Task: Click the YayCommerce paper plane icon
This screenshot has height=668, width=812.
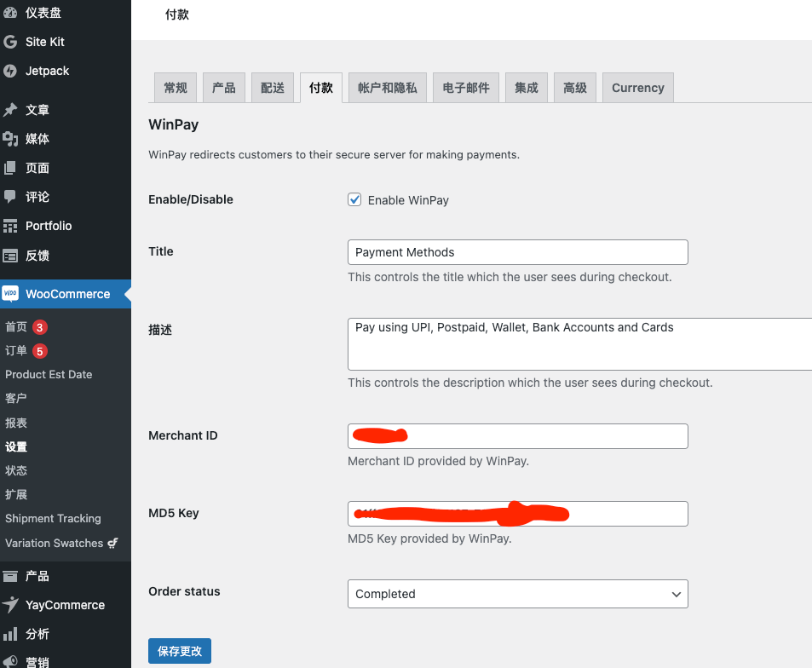Action: (x=10, y=605)
